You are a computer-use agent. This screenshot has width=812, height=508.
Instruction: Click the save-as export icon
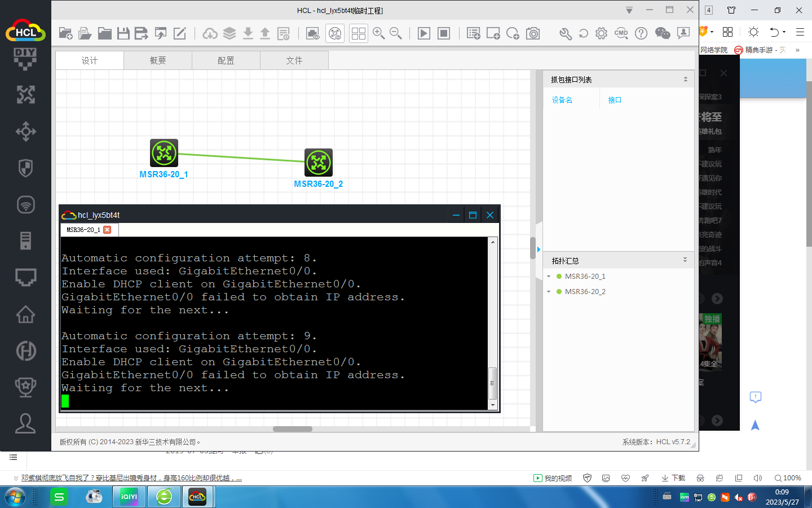[x=142, y=33]
